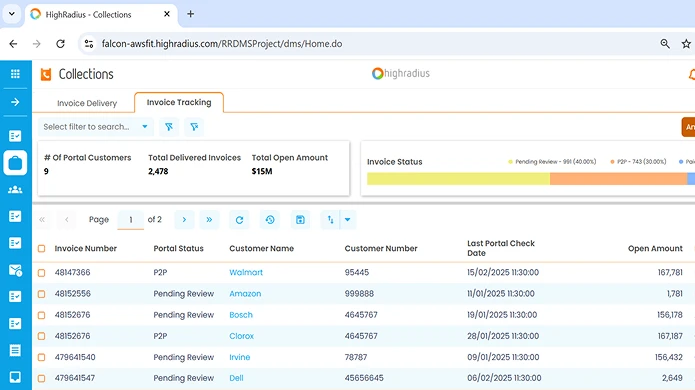Image resolution: width=695 pixels, height=390 pixels.
Task: Open the history clock icon
Action: 270,219
